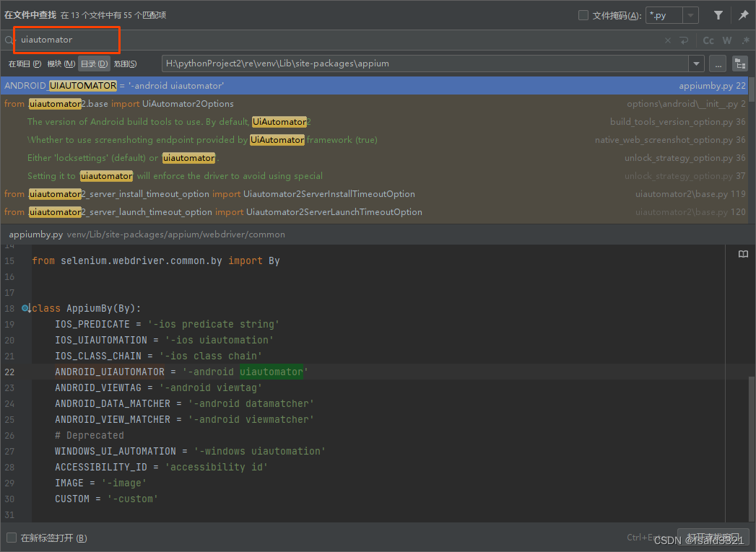Pin the Find in Files dialog

pos(744,14)
